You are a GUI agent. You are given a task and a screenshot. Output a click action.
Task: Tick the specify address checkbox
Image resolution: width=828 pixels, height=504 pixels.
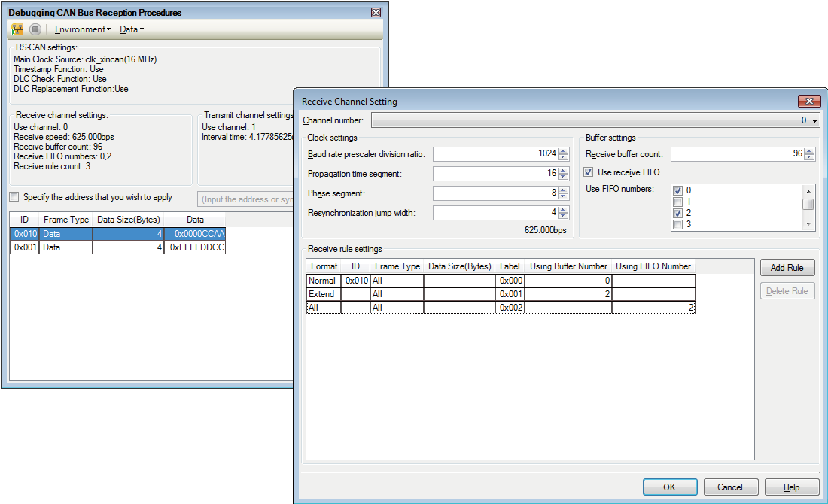pos(14,197)
